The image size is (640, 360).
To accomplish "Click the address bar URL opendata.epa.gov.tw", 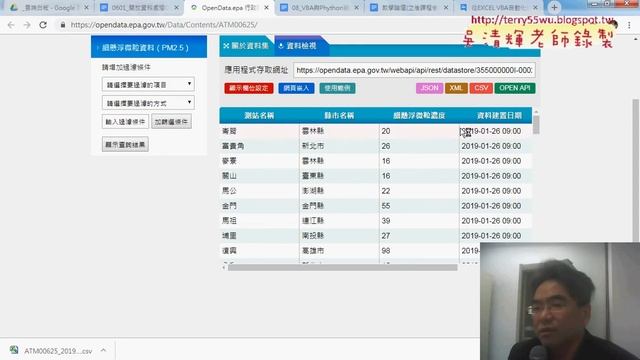I will pos(164,25).
